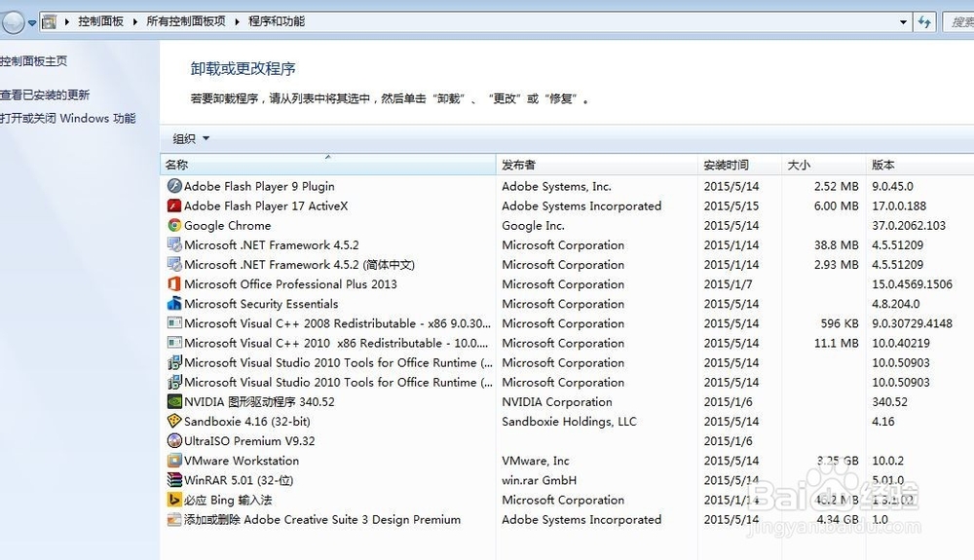Image resolution: width=974 pixels, height=560 pixels.
Task: Sort by the 安装时间 column header
Action: point(739,165)
